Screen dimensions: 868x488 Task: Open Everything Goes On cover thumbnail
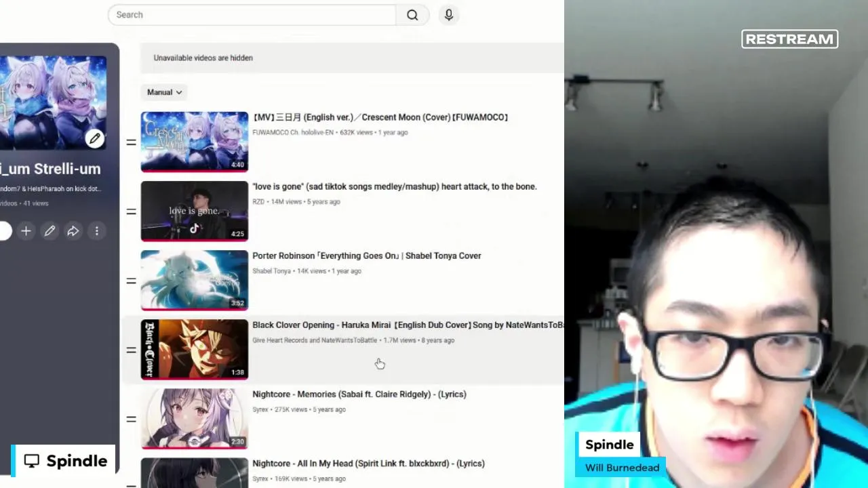(x=195, y=280)
